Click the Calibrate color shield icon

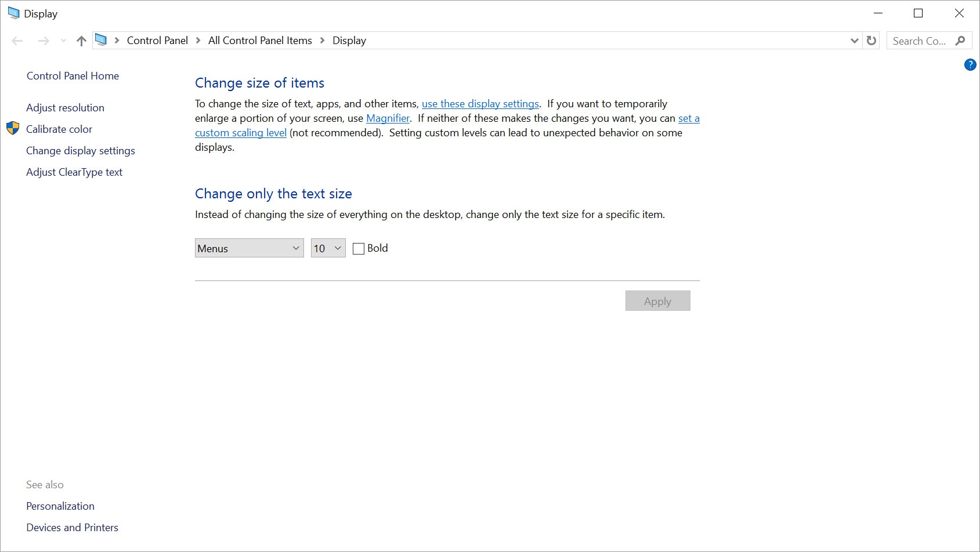point(13,129)
